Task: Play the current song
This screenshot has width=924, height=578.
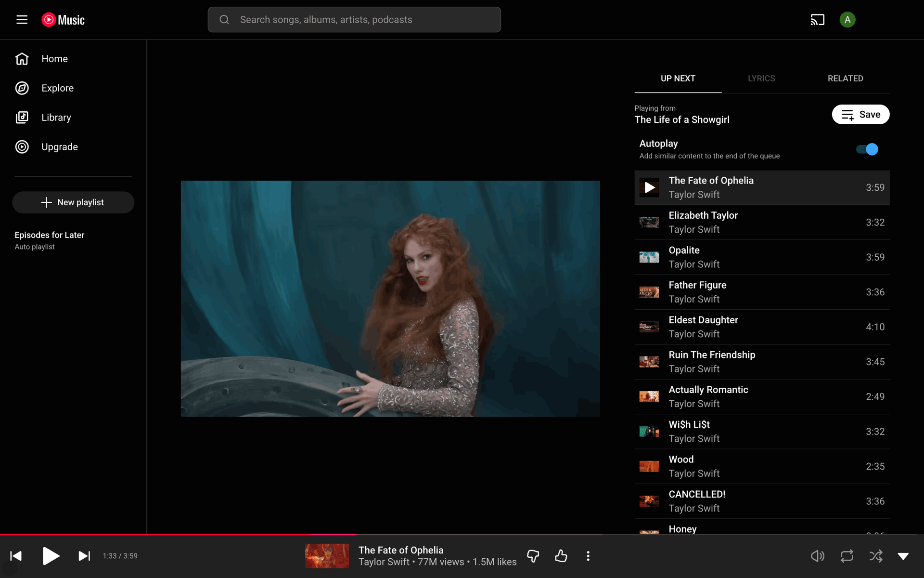Action: [51, 556]
